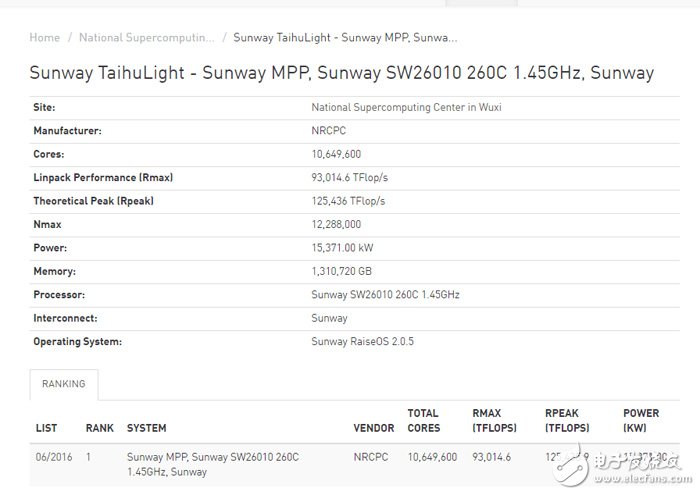Screen dimensions: 700x495
Task: Click the RPEAK (TFLOPS) column header
Action: (567, 420)
